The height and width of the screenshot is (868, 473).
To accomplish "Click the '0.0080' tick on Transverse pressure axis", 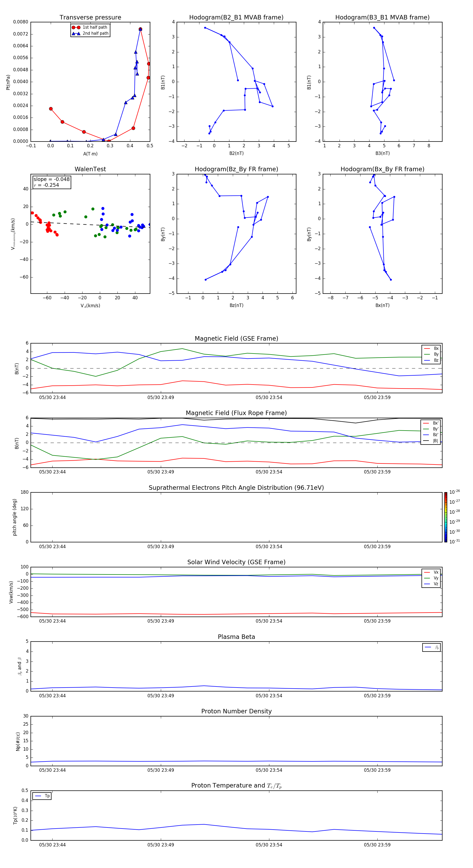I will (20, 22).
